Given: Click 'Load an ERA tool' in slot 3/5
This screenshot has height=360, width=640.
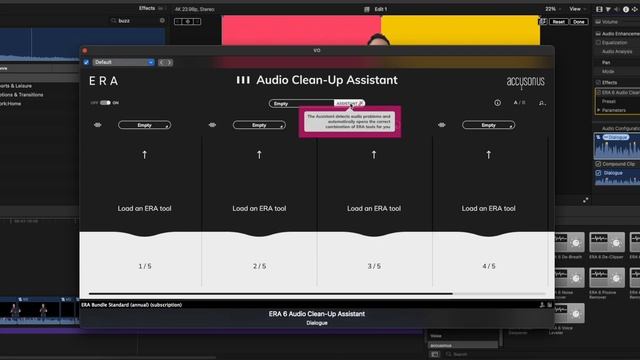Looking at the screenshot, I should click(x=374, y=209).
